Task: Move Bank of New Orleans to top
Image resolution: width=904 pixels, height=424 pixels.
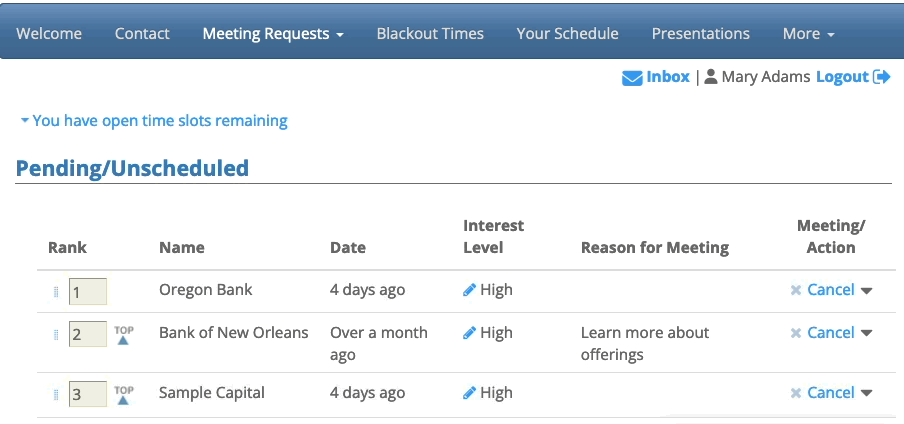Action: (x=123, y=334)
